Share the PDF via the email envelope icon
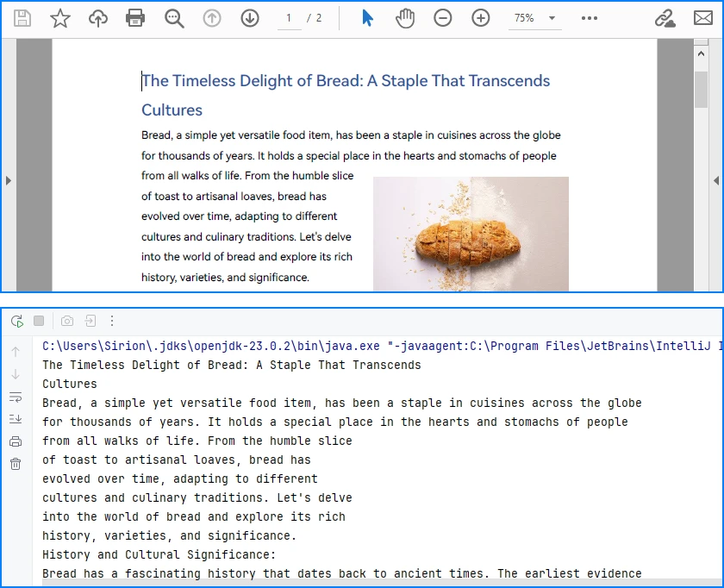Screen dimensions: 724x588 (702, 17)
